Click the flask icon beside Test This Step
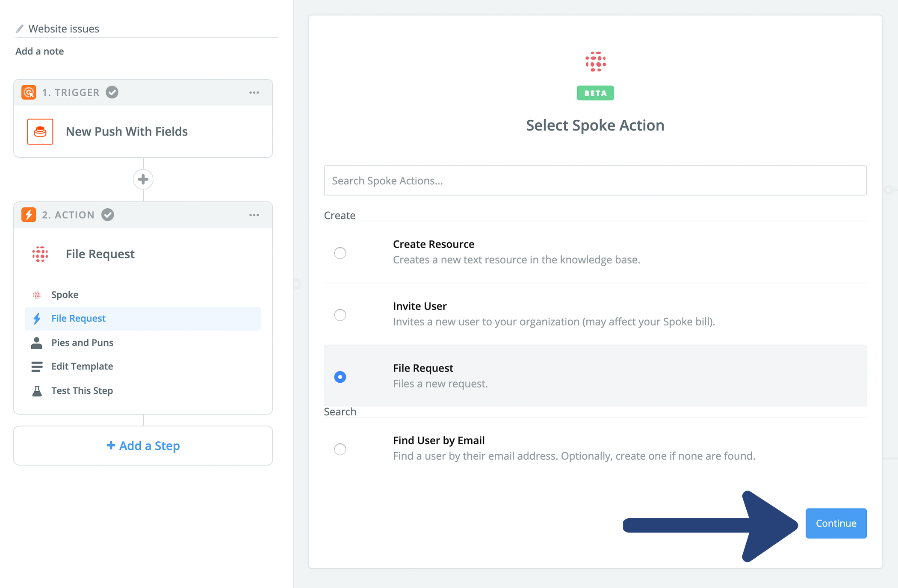 click(37, 391)
